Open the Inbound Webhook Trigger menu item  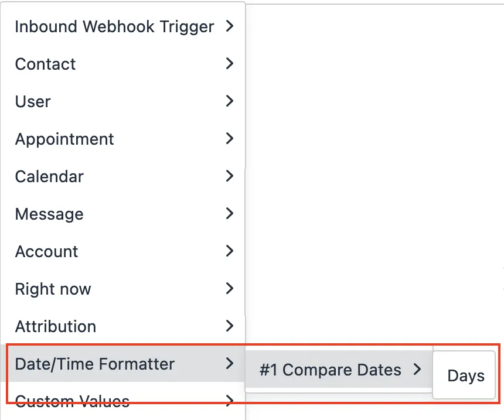(x=114, y=26)
